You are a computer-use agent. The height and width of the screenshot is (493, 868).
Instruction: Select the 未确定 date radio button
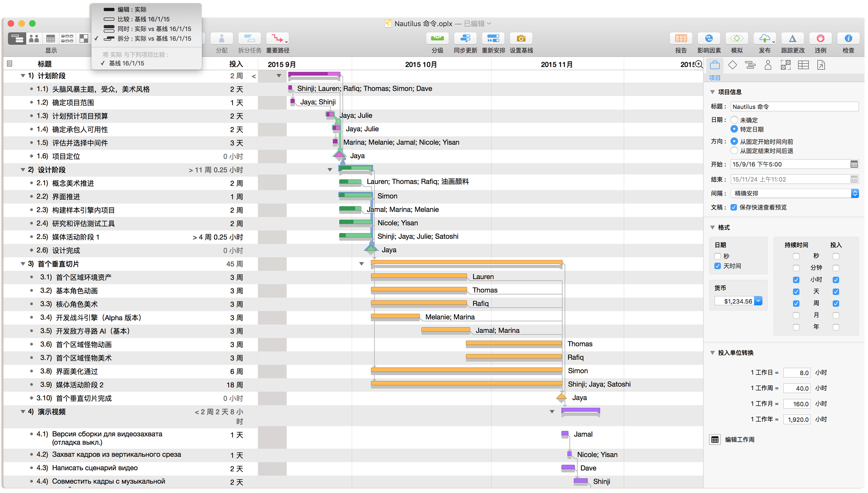pyautogui.click(x=734, y=120)
